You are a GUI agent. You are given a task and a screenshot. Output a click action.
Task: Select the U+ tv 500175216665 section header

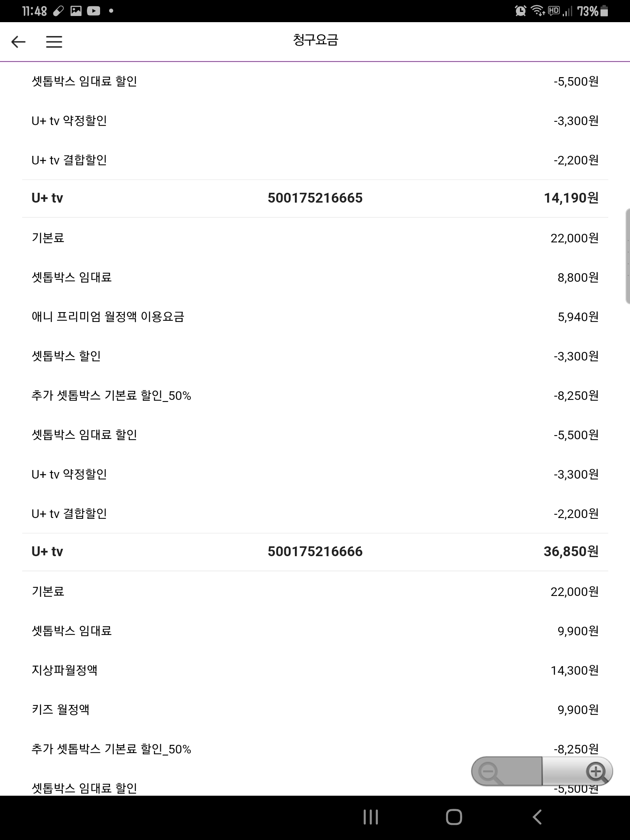click(315, 198)
